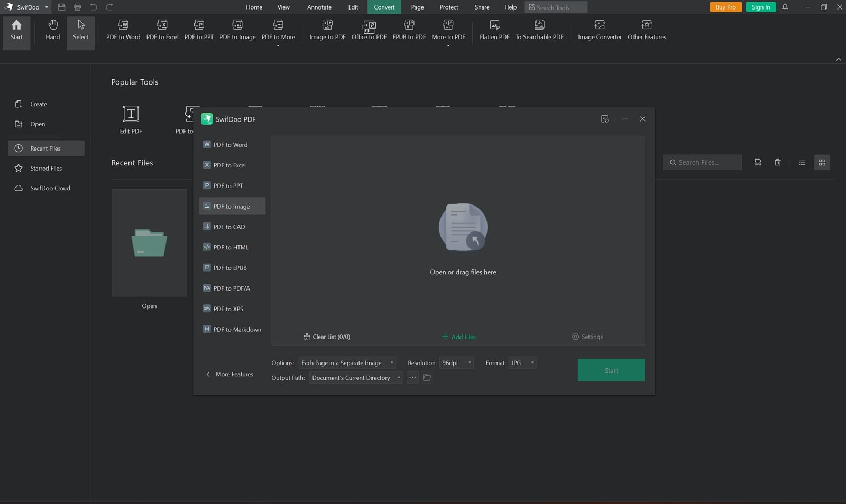Open Image to PDF converter
Image resolution: width=846 pixels, height=504 pixels.
click(x=327, y=31)
